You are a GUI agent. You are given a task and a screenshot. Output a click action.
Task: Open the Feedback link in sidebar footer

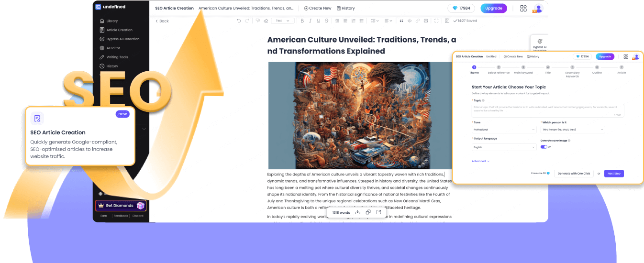[x=121, y=216]
